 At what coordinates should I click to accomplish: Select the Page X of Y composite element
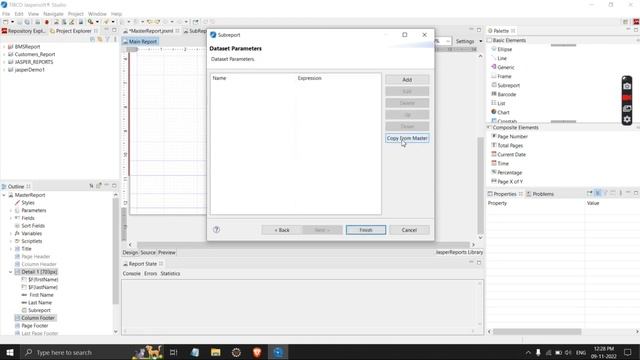tap(510, 181)
